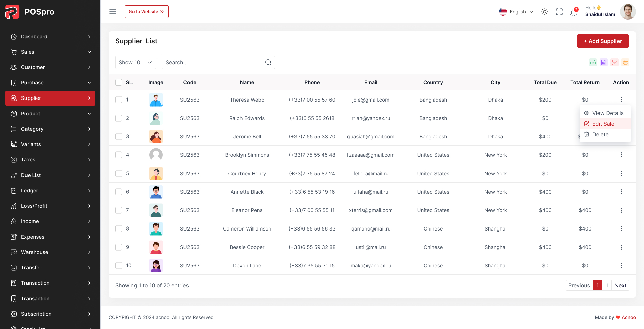Click the Ledger icon in sidebar
The image size is (644, 329).
[x=14, y=191]
